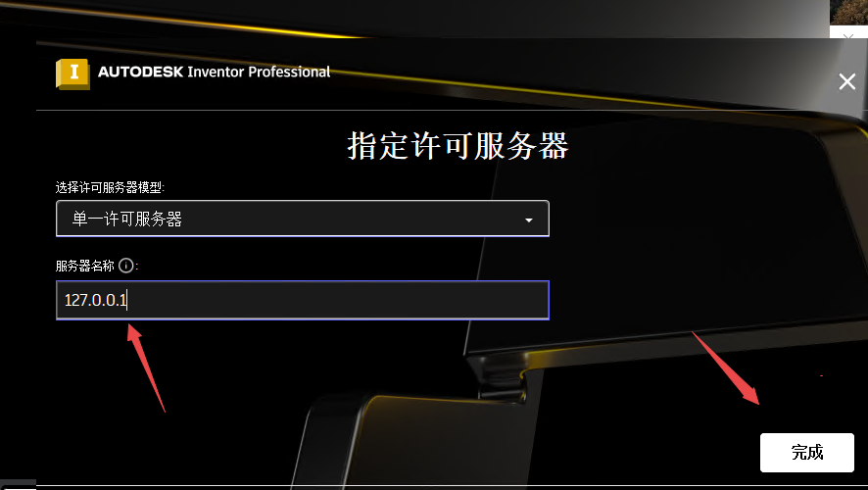Click the dropdown arrow in server model box

529,220
